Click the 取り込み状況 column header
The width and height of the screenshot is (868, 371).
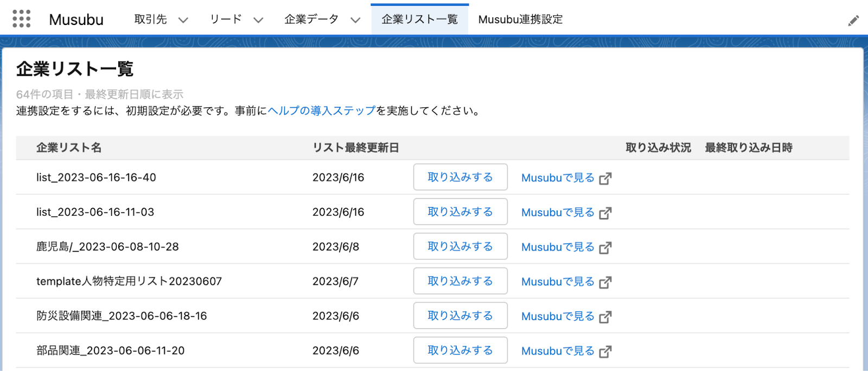[x=658, y=148]
